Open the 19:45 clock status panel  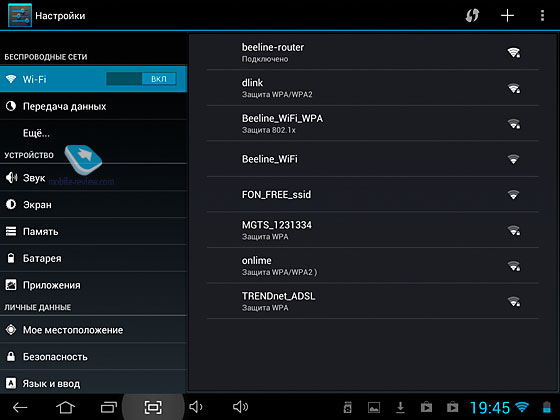tap(490, 408)
